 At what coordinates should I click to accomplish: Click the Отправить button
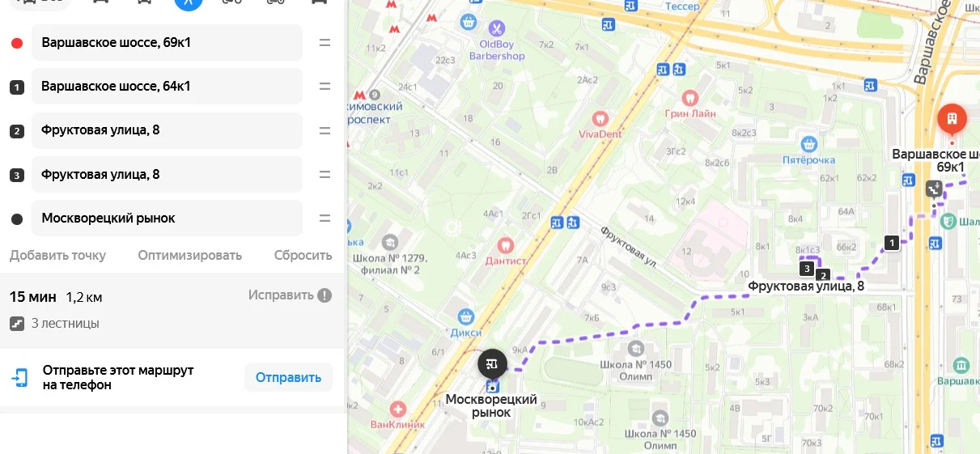tap(288, 377)
